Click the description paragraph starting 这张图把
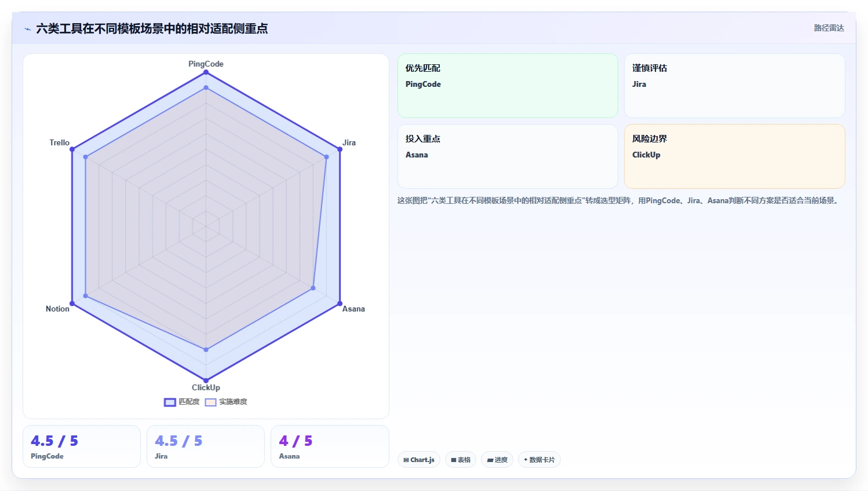 tap(619, 200)
